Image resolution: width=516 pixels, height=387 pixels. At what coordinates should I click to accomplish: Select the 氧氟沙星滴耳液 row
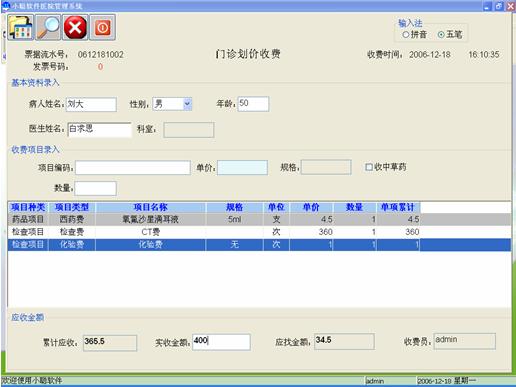[259, 219]
